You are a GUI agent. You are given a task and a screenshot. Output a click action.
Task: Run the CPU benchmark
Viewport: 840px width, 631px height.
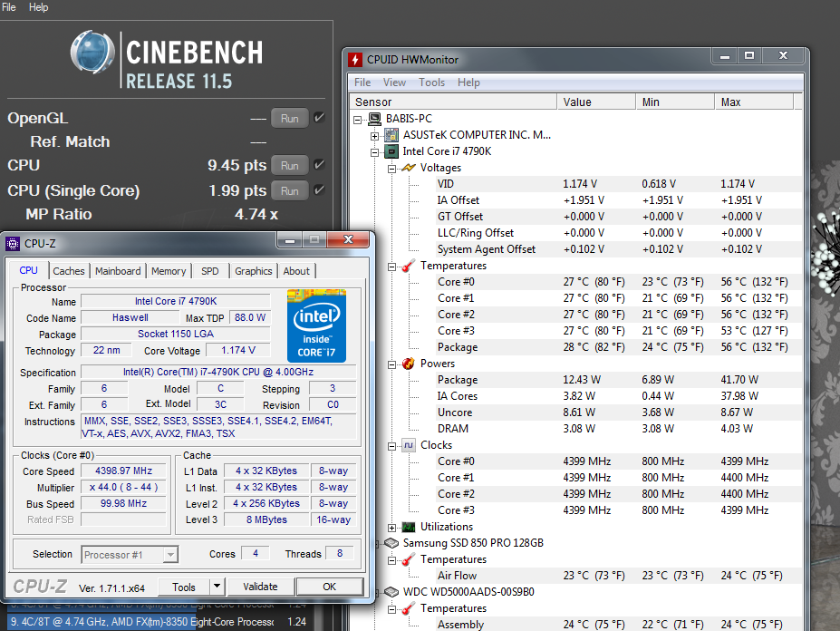[290, 166]
